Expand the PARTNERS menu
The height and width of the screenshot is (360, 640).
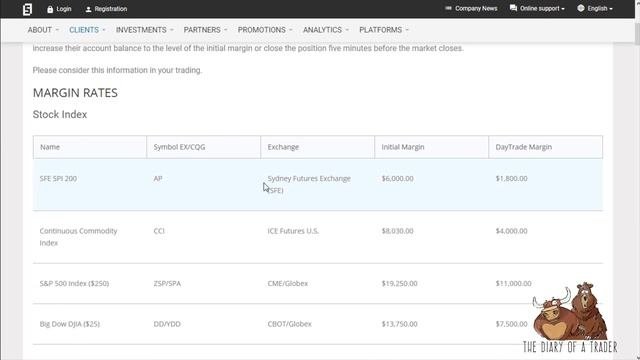[x=205, y=30]
